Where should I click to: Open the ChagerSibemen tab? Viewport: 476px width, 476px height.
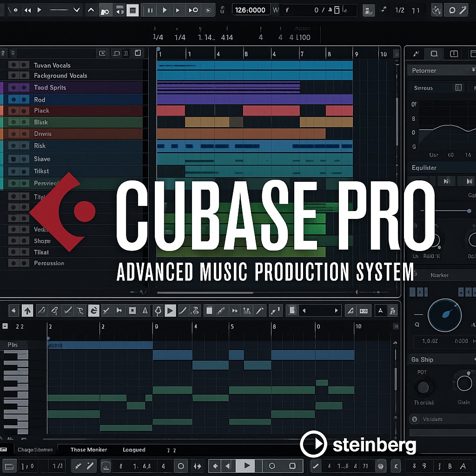(x=35, y=450)
